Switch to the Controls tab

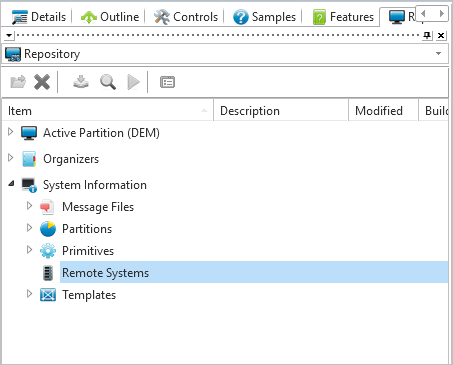(x=186, y=17)
